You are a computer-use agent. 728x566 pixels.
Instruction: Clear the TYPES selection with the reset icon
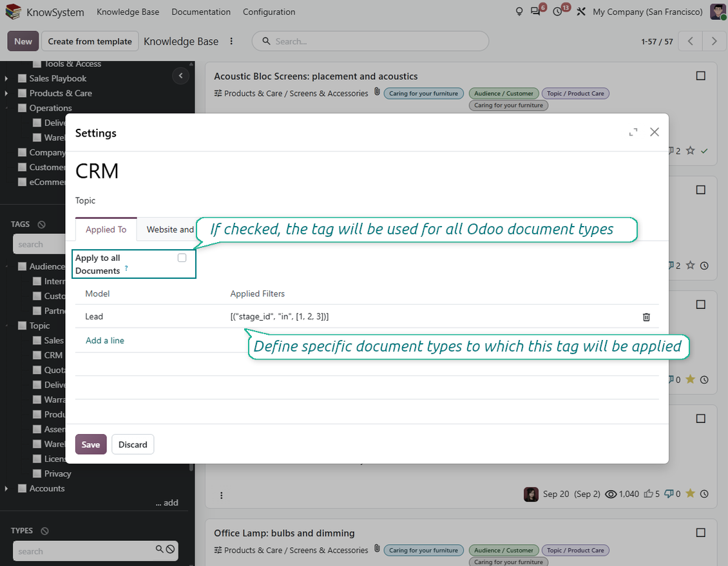[44, 531]
